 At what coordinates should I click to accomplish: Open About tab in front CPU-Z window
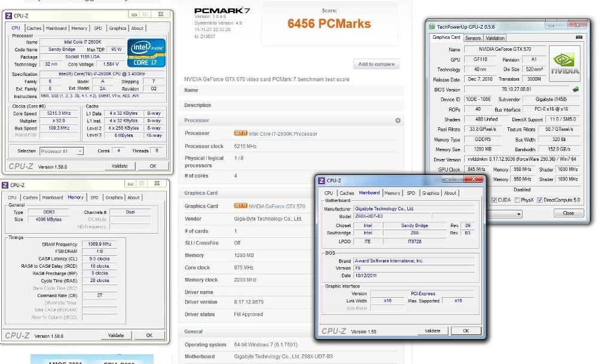pyautogui.click(x=450, y=193)
